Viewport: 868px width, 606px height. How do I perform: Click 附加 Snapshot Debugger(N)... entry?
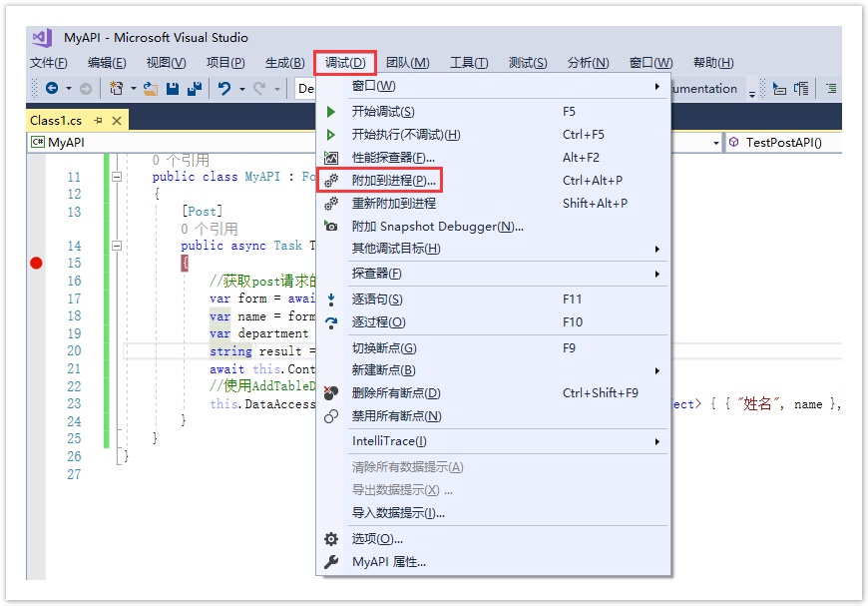click(x=437, y=227)
